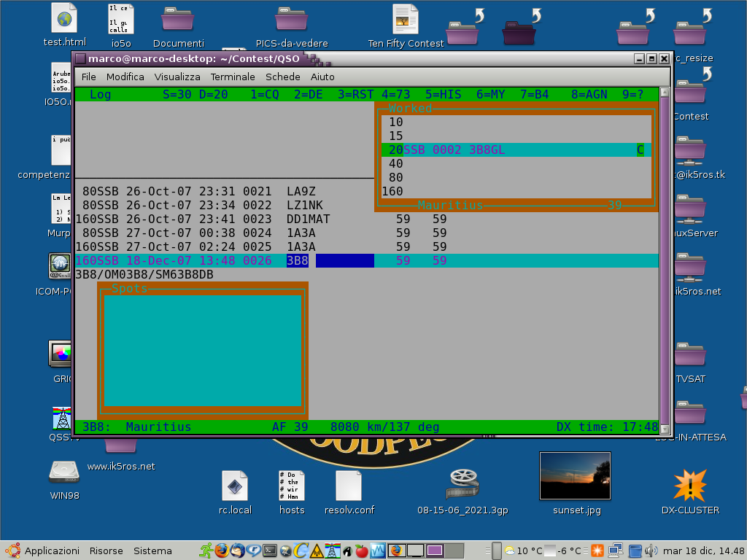Launch Firefox from the panel launcher

coord(222,551)
